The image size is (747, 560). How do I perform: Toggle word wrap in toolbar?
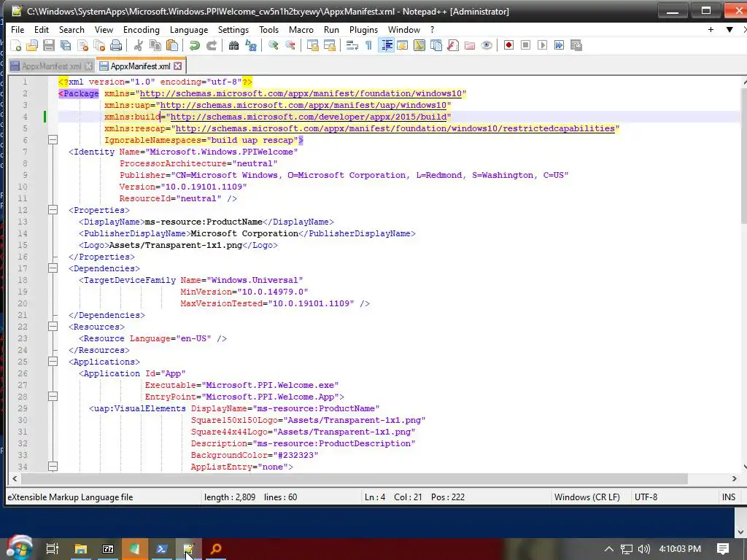tap(352, 45)
